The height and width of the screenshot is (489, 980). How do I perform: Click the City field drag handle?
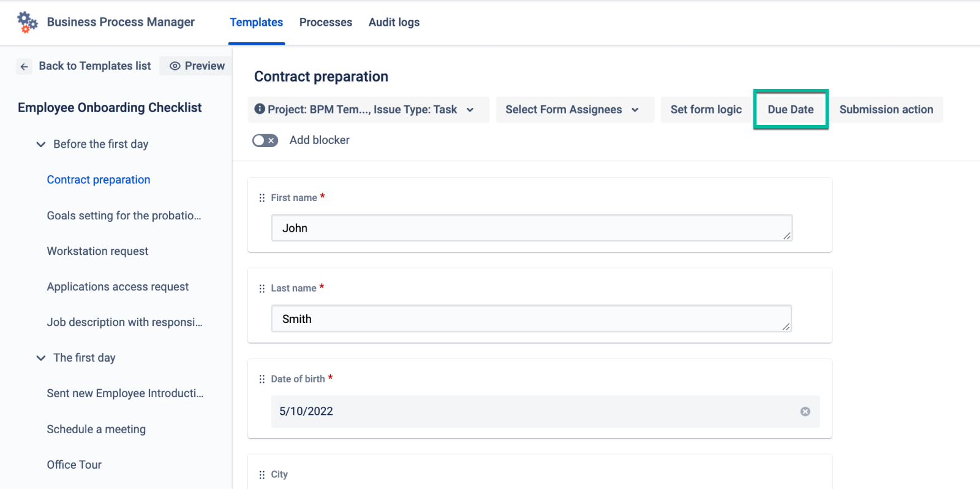(x=262, y=475)
